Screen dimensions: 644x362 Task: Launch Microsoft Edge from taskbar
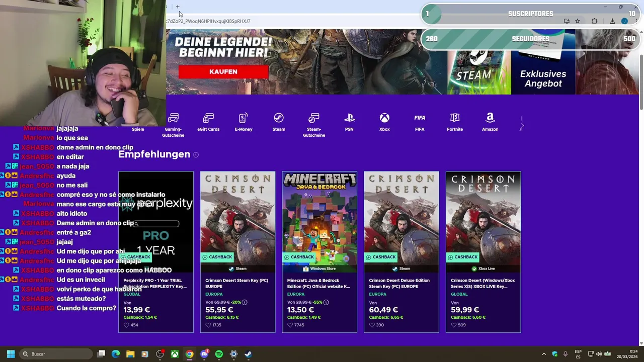click(116, 354)
